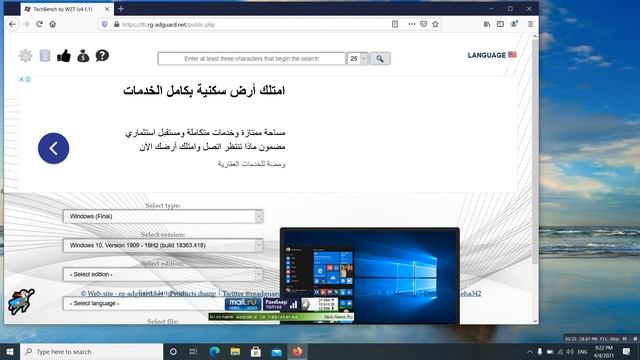Open Task View on taskbar
Viewport: 640px width, 360px height.
coord(193,351)
